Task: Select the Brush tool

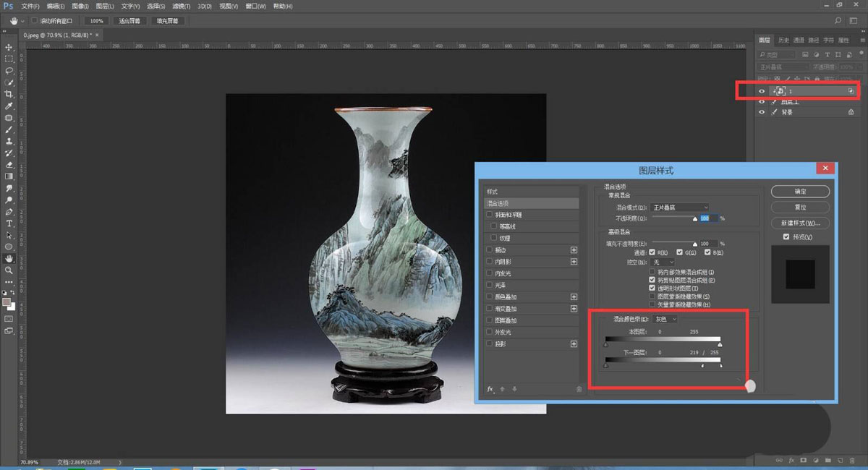Action: [x=9, y=129]
